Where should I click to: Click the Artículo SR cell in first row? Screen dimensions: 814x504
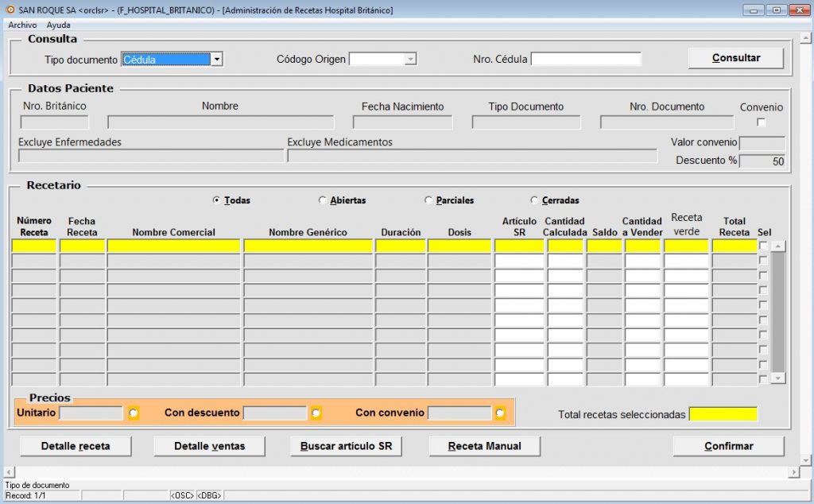[519, 246]
